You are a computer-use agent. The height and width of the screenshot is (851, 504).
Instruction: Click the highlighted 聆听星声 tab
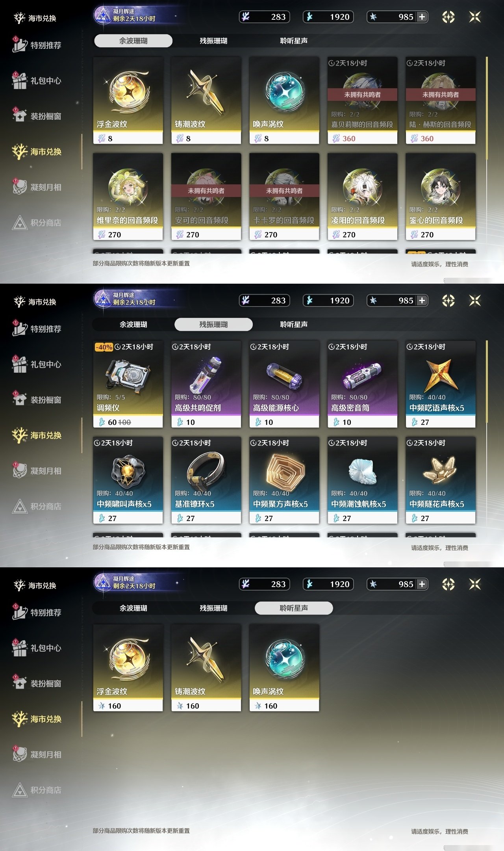tap(294, 608)
